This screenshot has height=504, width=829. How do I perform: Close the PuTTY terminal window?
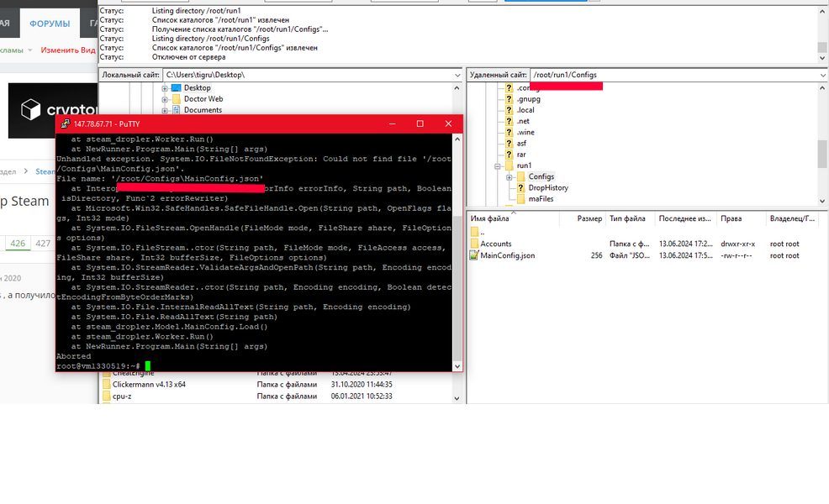tap(448, 123)
